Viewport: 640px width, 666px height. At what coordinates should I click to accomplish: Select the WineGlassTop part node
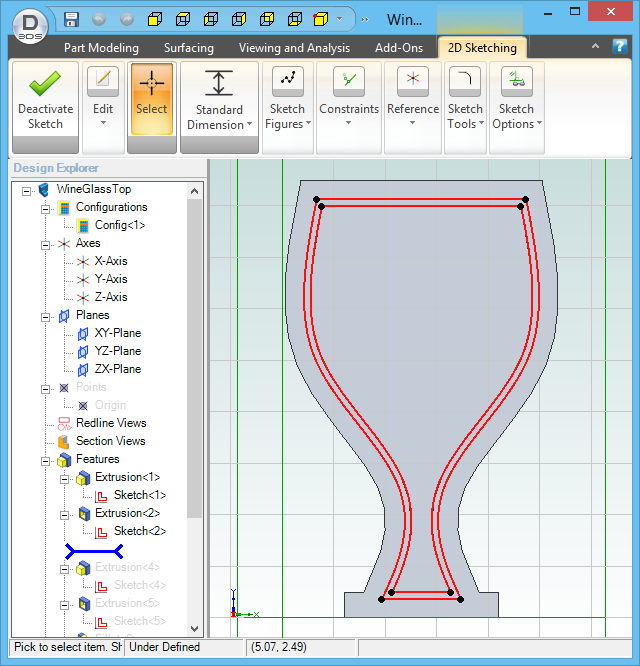94,189
